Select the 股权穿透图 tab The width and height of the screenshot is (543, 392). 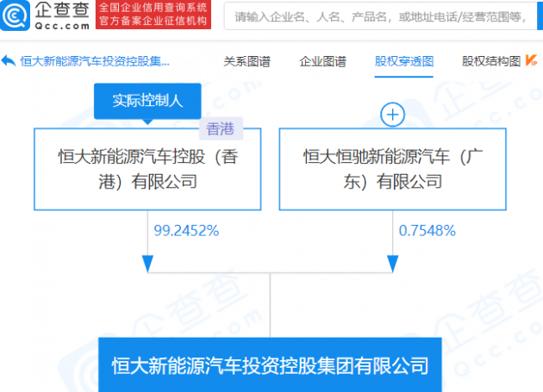click(403, 62)
